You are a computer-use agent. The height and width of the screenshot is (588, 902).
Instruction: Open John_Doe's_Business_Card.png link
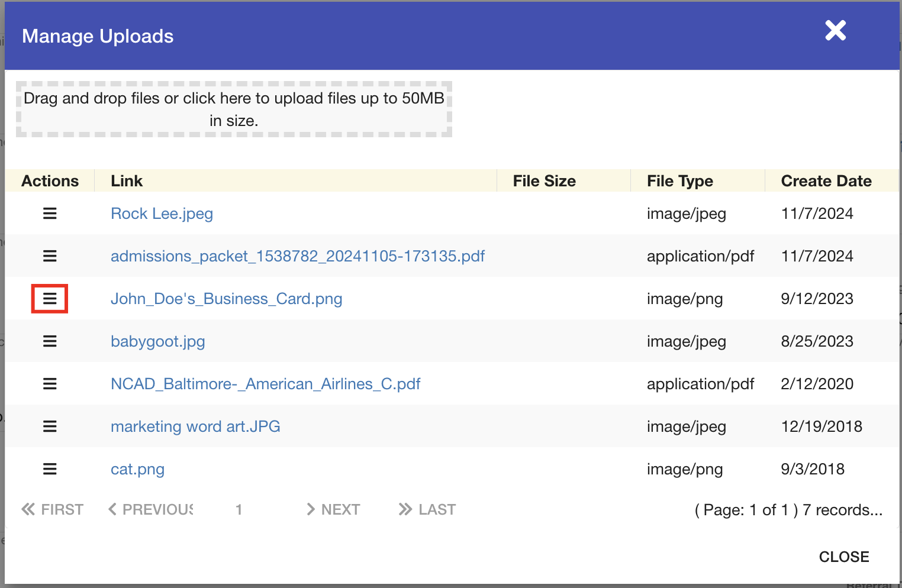tap(226, 299)
